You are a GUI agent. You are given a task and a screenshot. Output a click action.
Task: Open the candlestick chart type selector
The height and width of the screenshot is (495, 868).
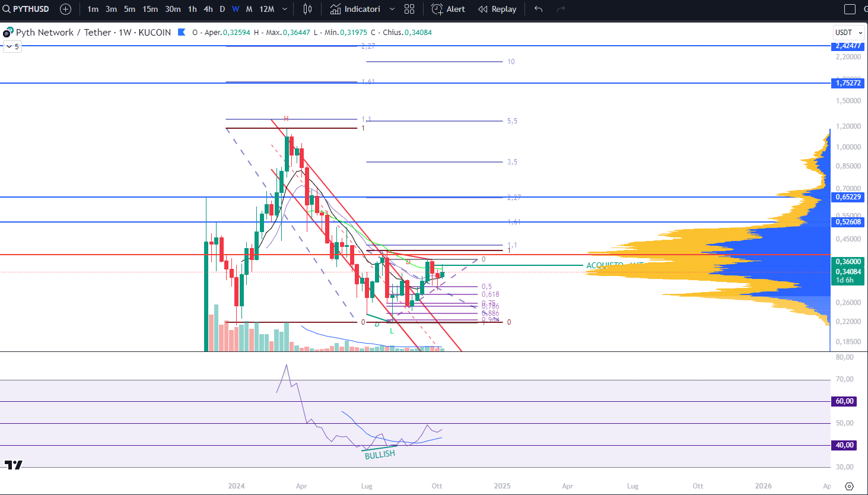pos(307,9)
